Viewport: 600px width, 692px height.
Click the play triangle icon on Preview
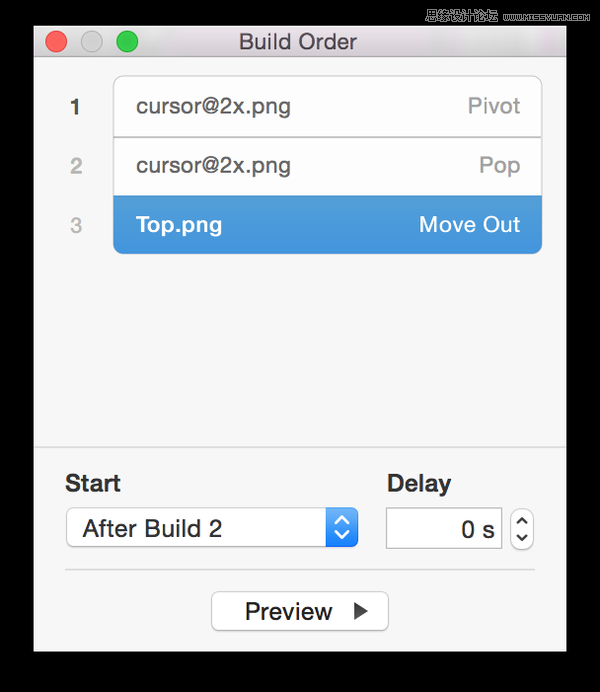click(360, 611)
